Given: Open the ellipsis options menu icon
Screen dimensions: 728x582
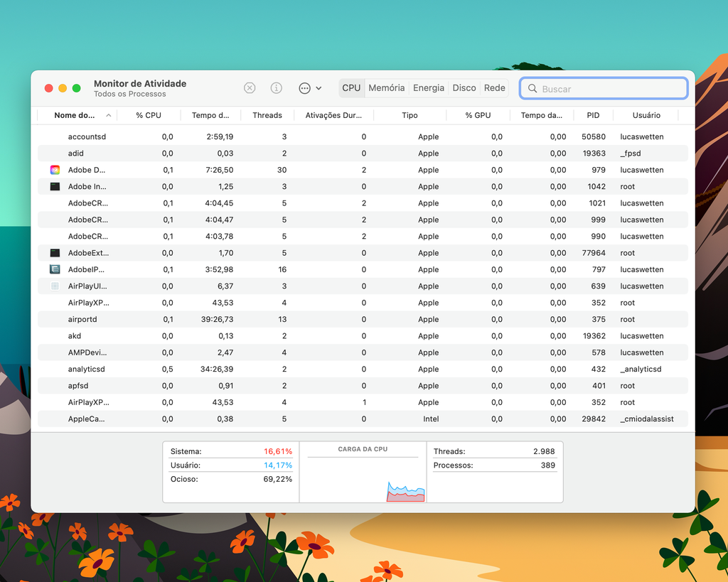Looking at the screenshot, I should (304, 88).
